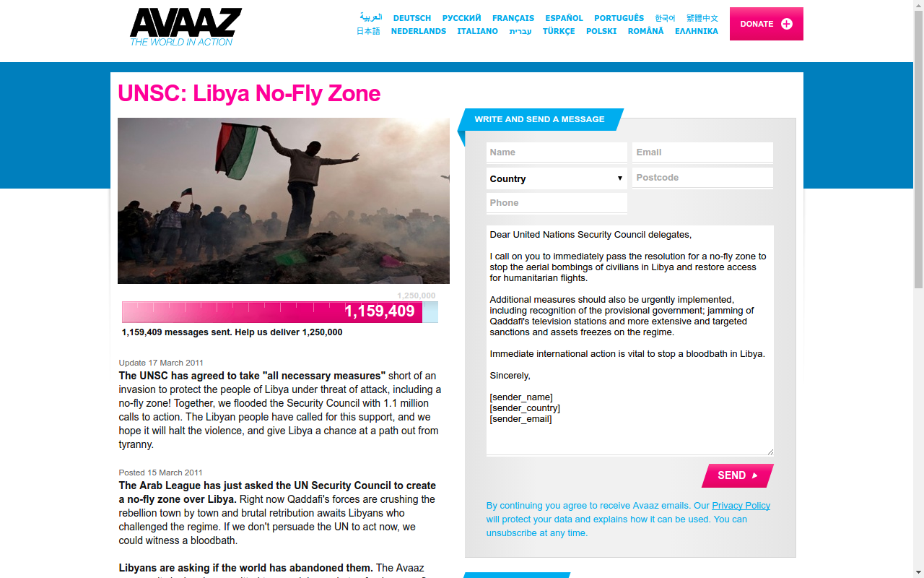Switch language to Deutsch
Screen dimensions: 924x578
point(412,18)
